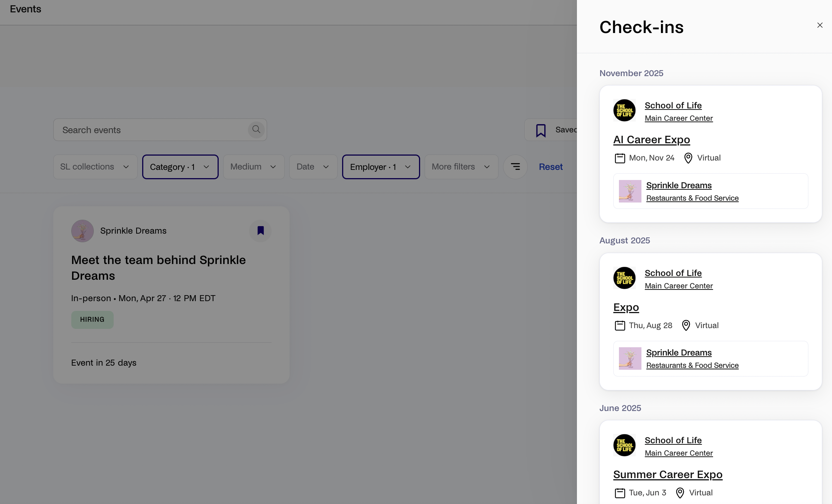
Task: Open School of Life link in June card
Action: (673, 440)
